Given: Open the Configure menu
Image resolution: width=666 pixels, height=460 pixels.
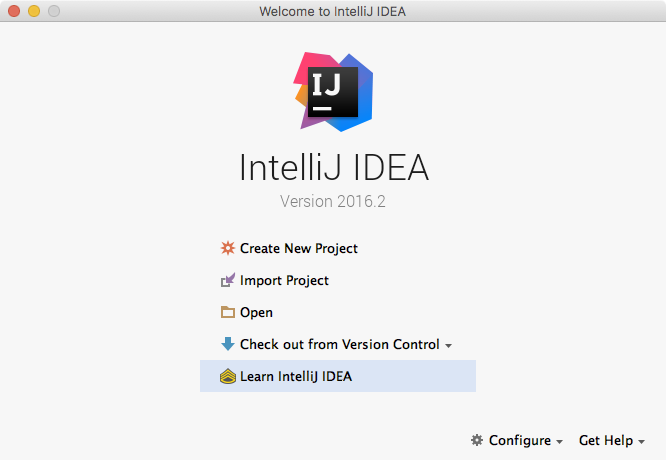Looking at the screenshot, I should tap(517, 440).
